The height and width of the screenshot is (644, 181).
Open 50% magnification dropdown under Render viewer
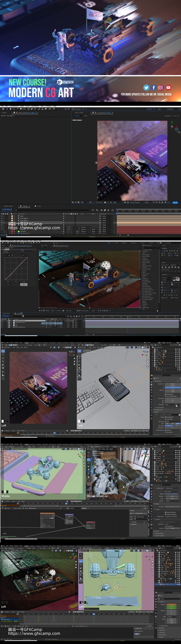[84, 202]
